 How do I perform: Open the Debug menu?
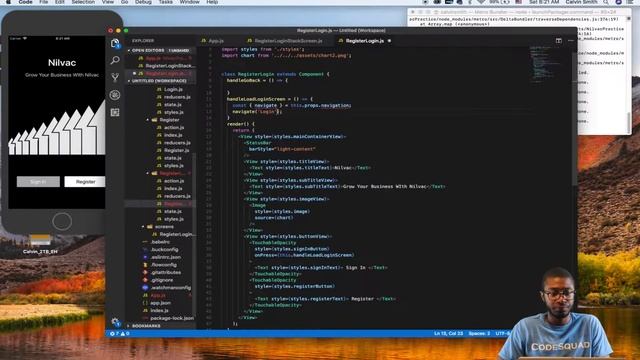pyautogui.click(x=143, y=2)
